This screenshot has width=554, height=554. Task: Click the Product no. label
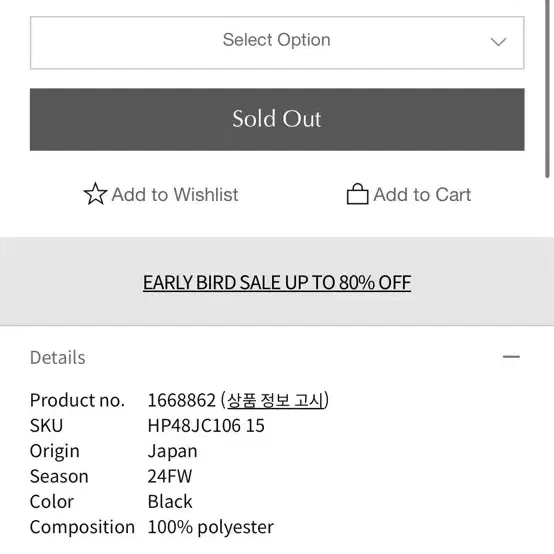77,400
